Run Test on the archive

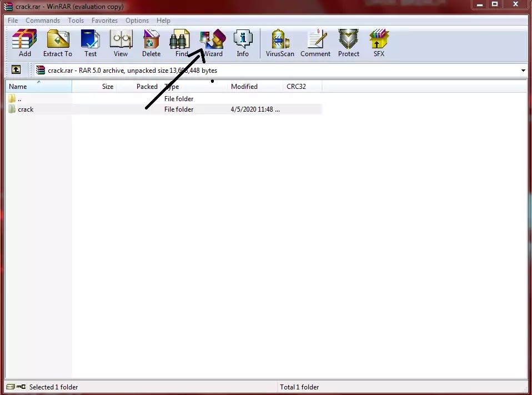click(x=91, y=43)
